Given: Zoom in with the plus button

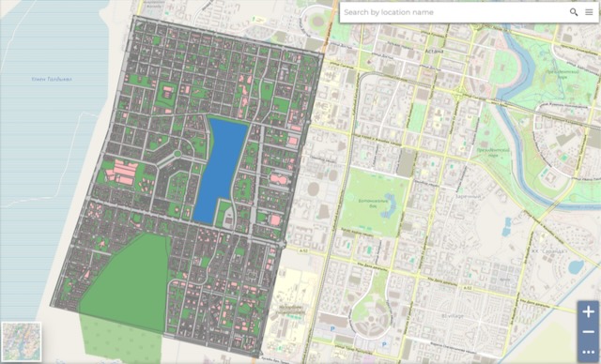Looking at the screenshot, I should point(589,311).
